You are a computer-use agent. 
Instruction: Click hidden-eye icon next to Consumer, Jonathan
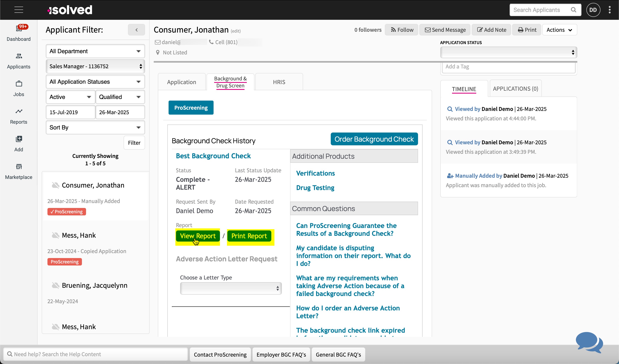click(56, 185)
